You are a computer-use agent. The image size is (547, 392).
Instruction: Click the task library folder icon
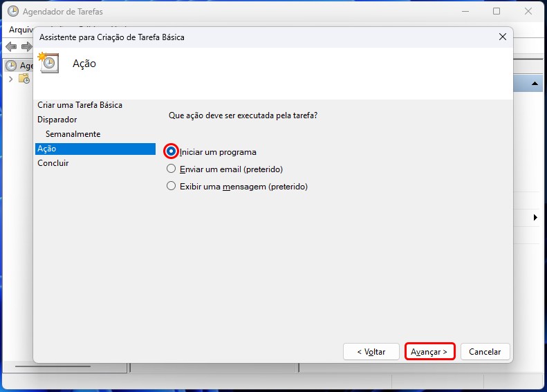(x=24, y=79)
